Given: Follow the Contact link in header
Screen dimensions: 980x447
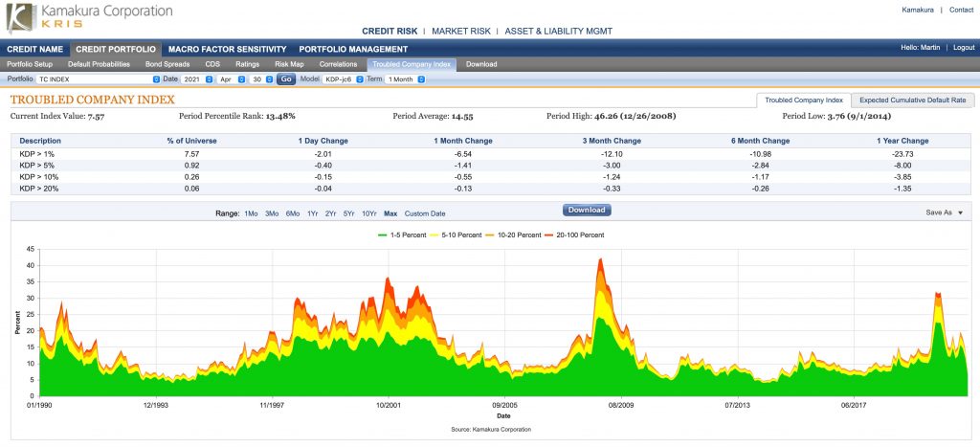Looking at the screenshot, I should pyautogui.click(x=961, y=10).
